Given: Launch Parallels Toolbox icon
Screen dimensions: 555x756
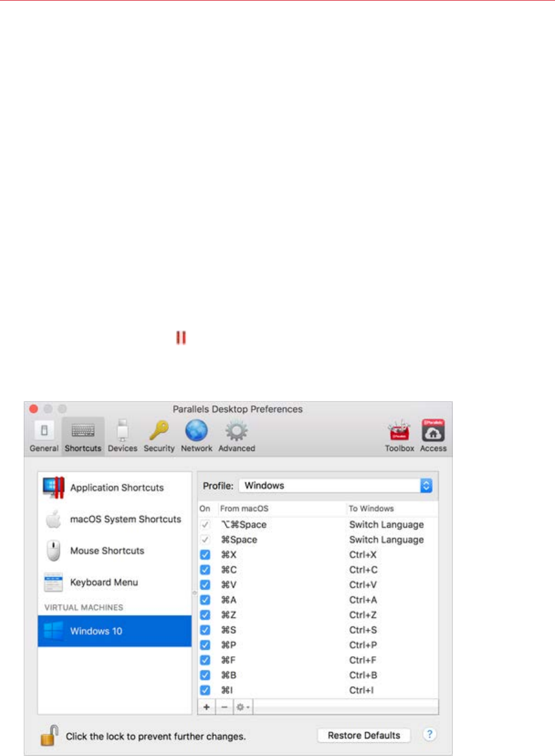Looking at the screenshot, I should pyautogui.click(x=399, y=436).
